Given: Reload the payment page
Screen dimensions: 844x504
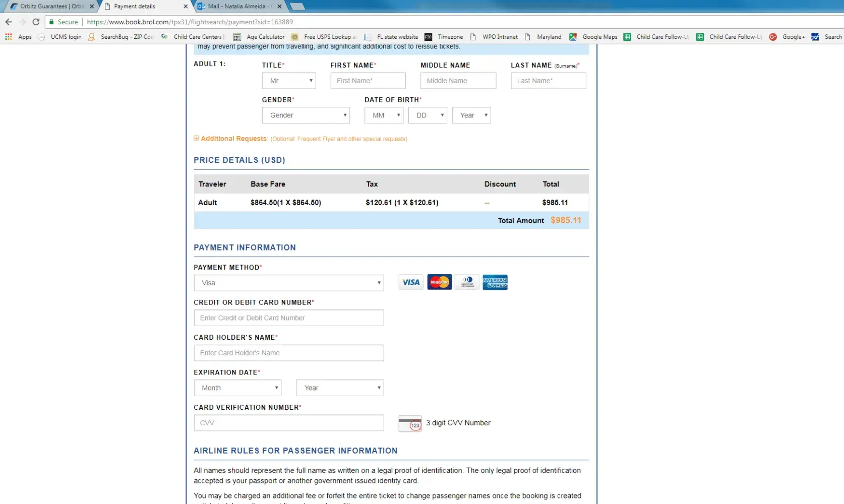Looking at the screenshot, I should [x=36, y=22].
